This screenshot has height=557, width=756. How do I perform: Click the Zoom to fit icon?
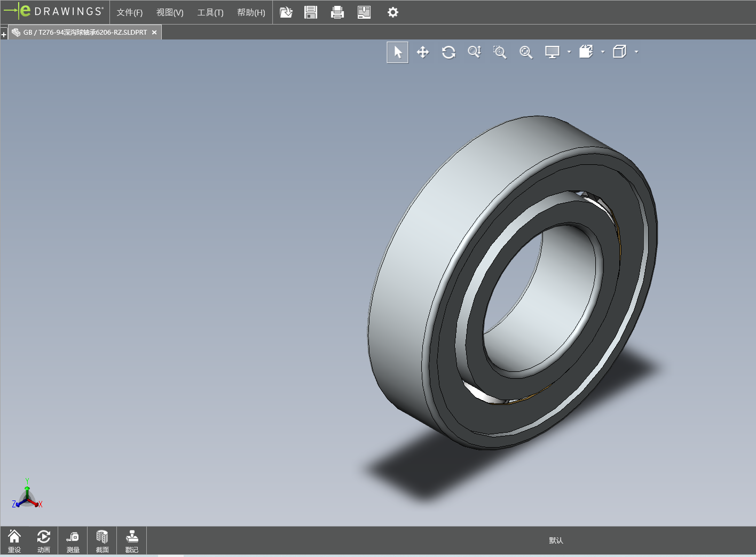coord(526,52)
